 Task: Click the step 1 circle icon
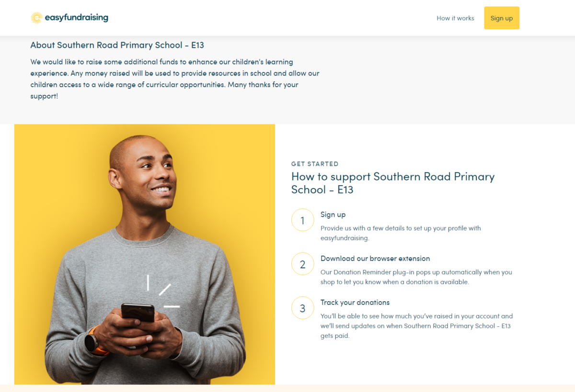tap(302, 220)
